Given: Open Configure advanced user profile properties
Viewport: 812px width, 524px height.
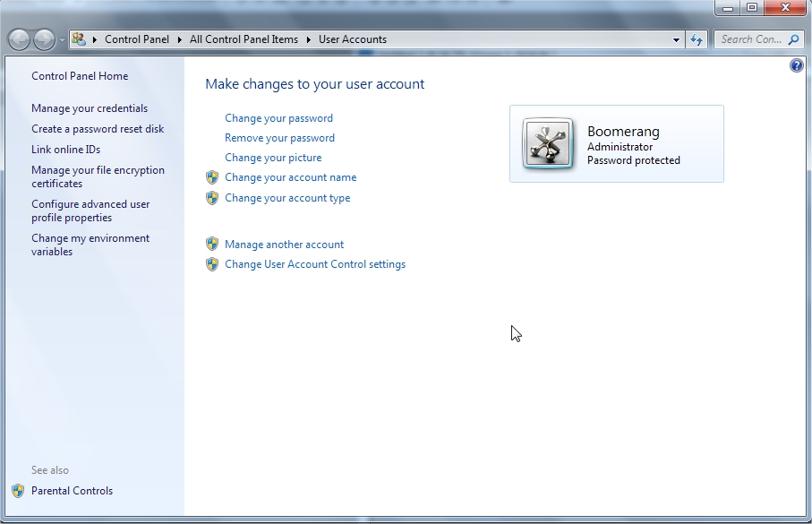Looking at the screenshot, I should (90, 211).
